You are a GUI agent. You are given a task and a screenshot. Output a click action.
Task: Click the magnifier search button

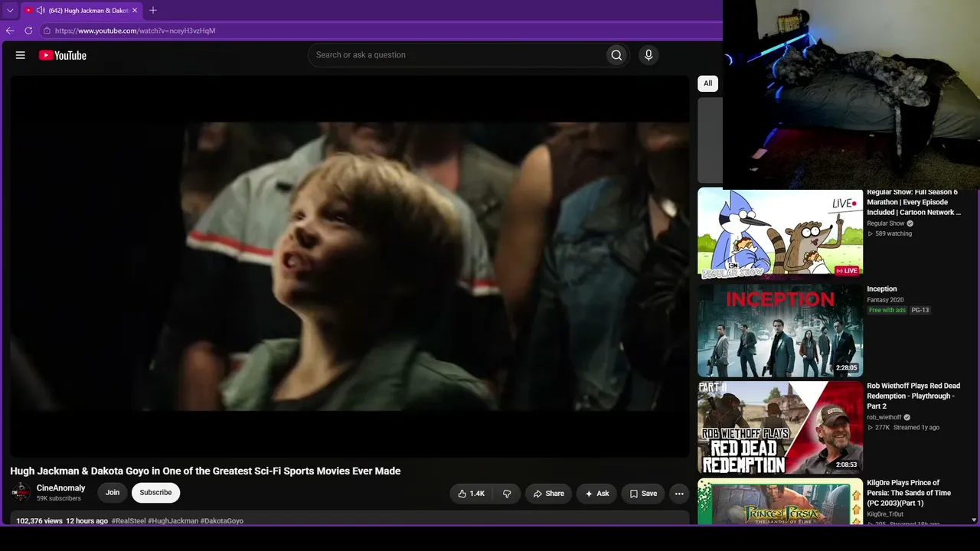pos(616,55)
